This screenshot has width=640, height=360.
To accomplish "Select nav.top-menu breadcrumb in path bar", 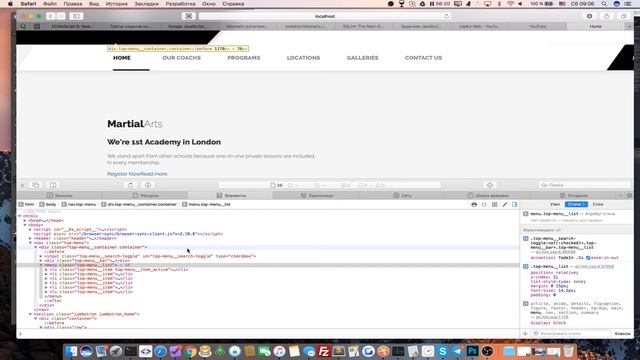I will point(79,204).
